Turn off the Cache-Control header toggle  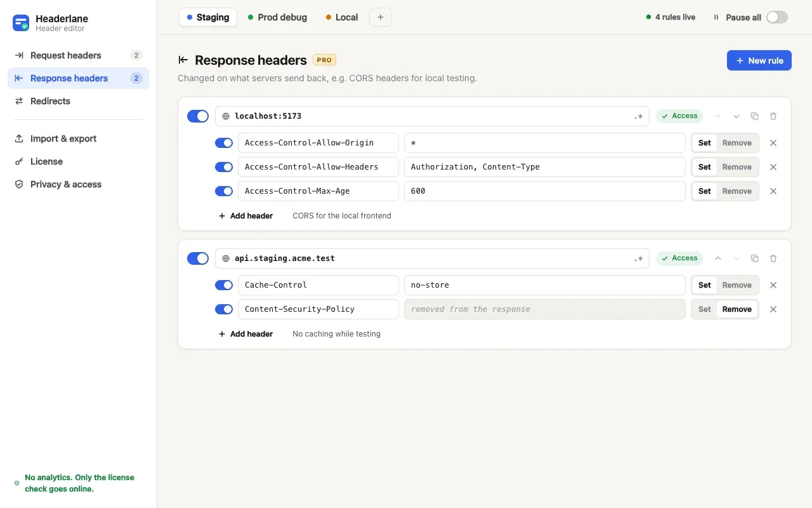click(x=224, y=285)
